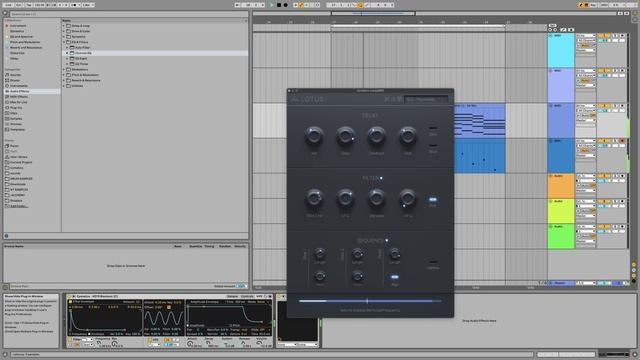Toggle the upper switch in Lotus Delay section
The height and width of the screenshot is (360, 640).
433,128
